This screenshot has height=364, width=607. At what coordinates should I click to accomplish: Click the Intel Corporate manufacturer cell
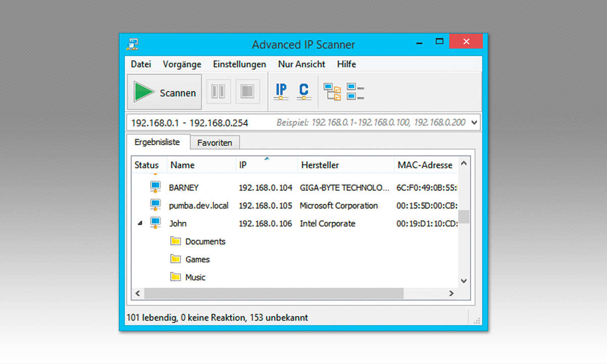pos(328,223)
